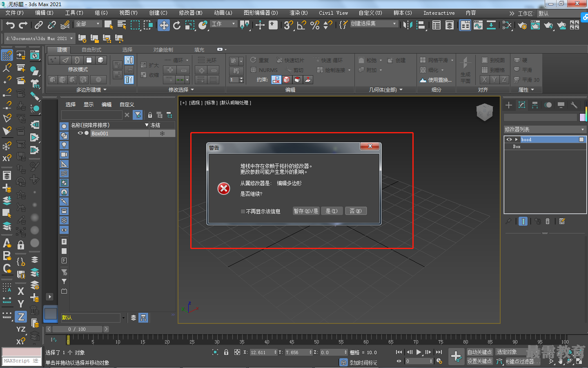Click the 选定对象 key filter button

pos(511,352)
